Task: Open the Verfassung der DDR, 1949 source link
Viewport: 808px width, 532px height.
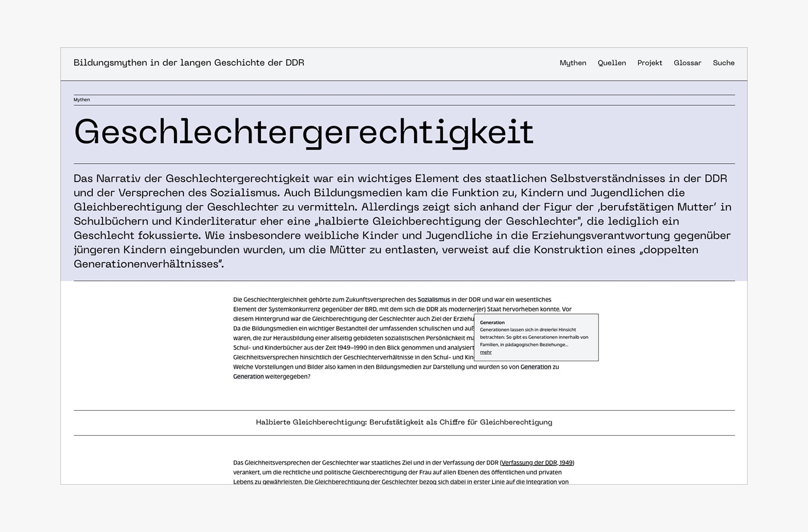Action: coord(537,463)
